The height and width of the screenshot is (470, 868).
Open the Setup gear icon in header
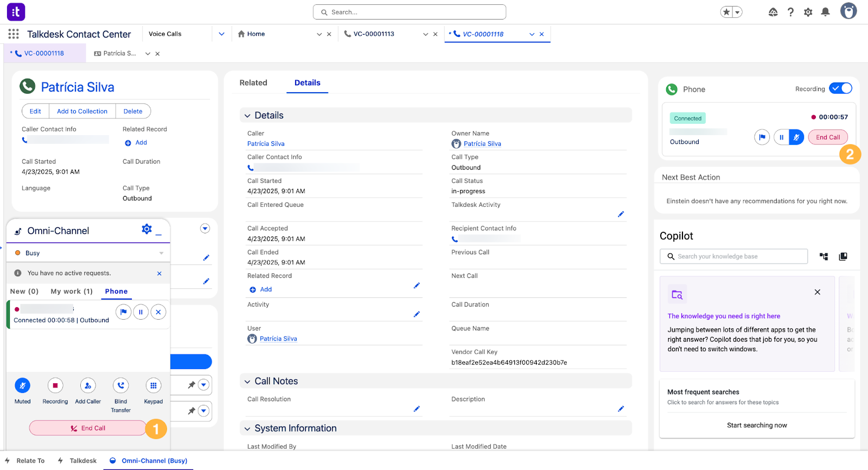coord(808,12)
